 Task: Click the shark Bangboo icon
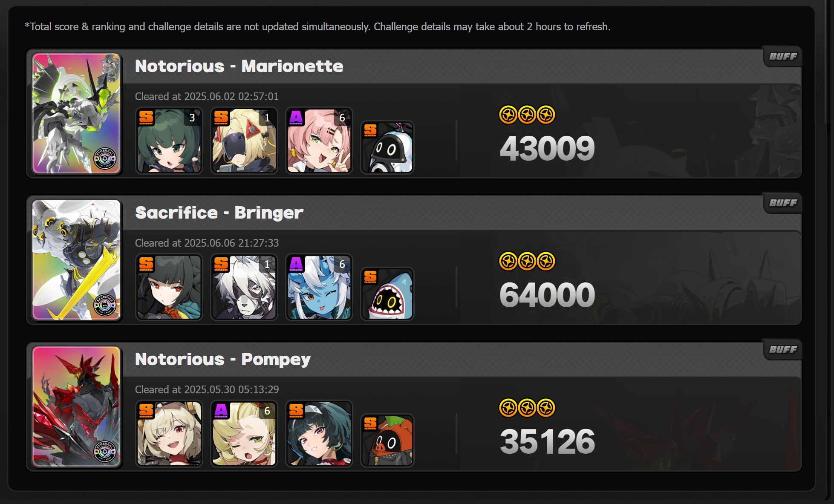pos(387,294)
